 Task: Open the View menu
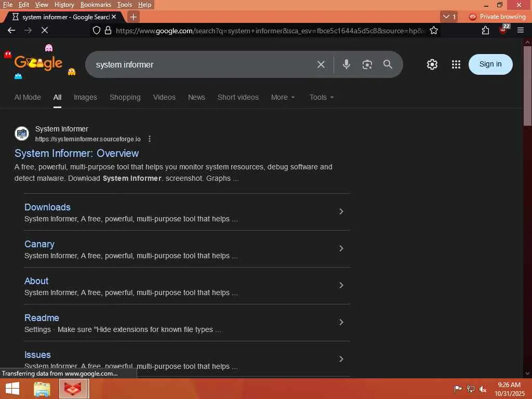(42, 5)
